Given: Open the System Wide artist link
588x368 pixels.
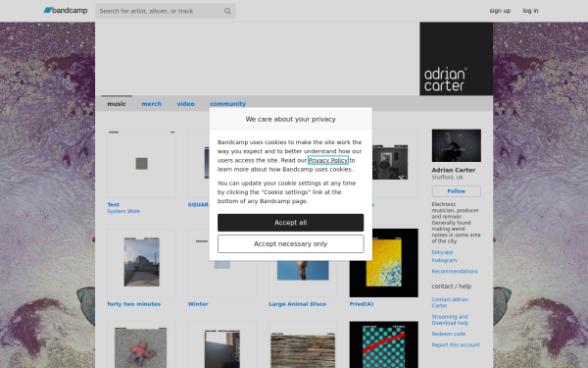Looking at the screenshot, I should click(123, 211).
